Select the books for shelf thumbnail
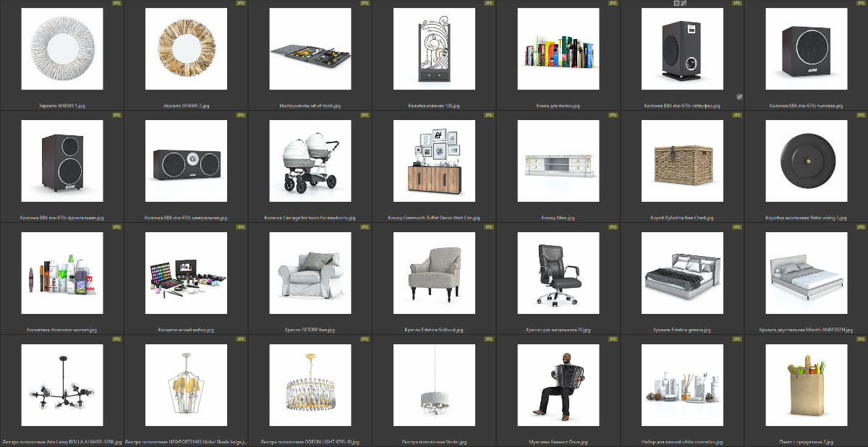 [558, 48]
